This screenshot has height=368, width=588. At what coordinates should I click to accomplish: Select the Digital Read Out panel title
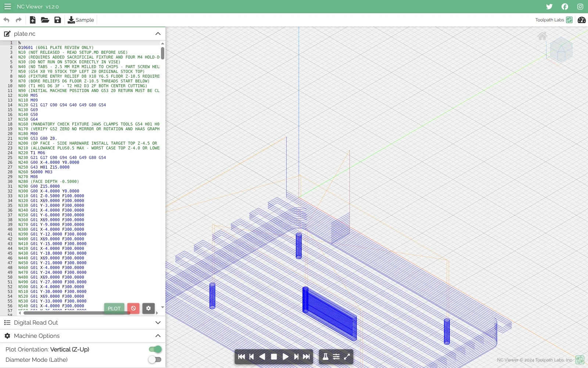point(36,323)
